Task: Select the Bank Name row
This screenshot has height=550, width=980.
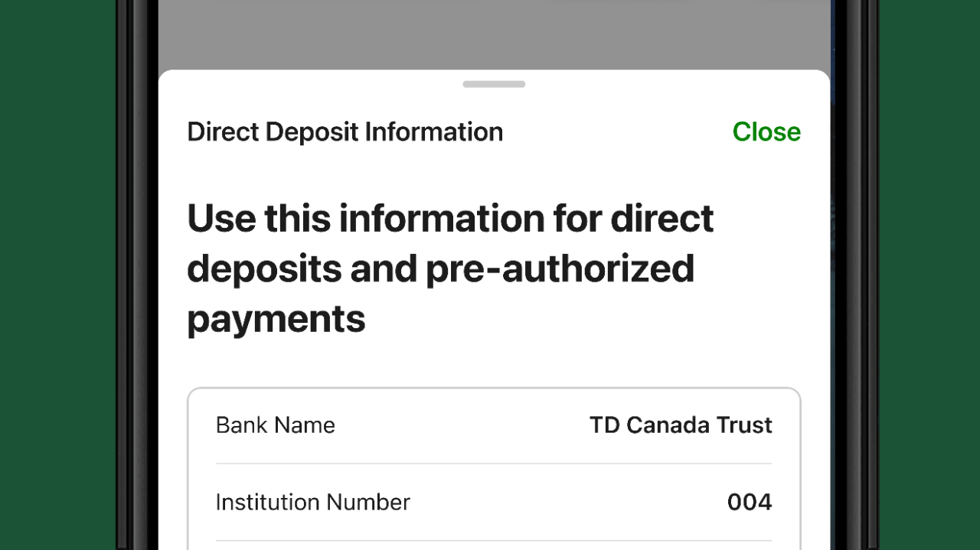Action: (x=494, y=425)
